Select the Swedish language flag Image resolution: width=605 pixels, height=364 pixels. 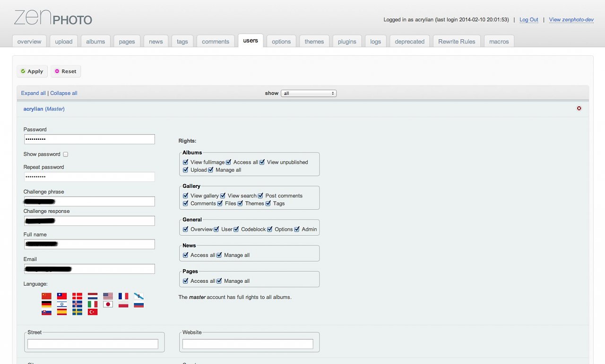[77, 312]
